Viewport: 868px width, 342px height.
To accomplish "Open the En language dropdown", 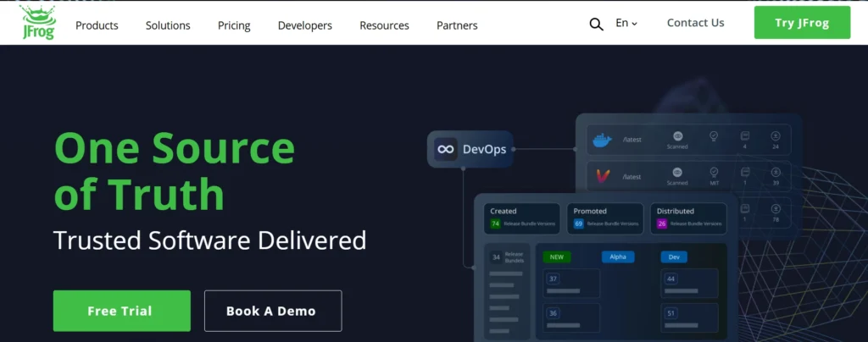I will tap(626, 23).
